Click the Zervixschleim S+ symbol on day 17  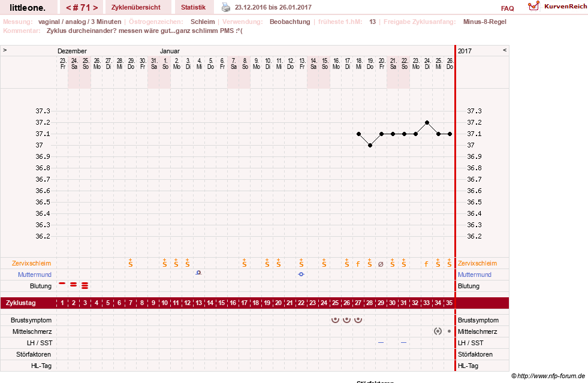point(244,263)
